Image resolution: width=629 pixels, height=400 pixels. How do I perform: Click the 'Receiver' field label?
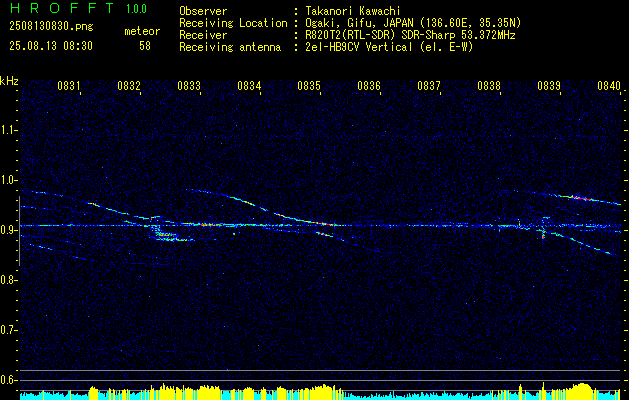[x=203, y=35]
